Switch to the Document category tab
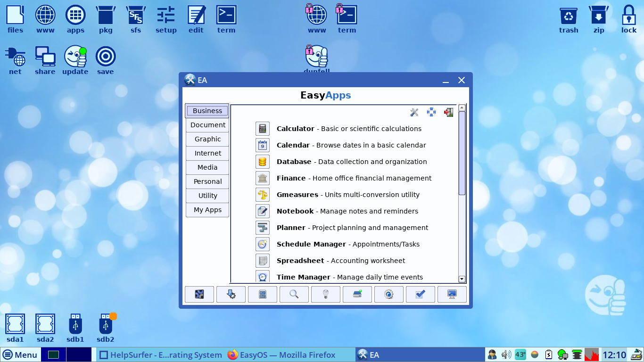Viewport: 644px width, 362px height. click(x=207, y=125)
